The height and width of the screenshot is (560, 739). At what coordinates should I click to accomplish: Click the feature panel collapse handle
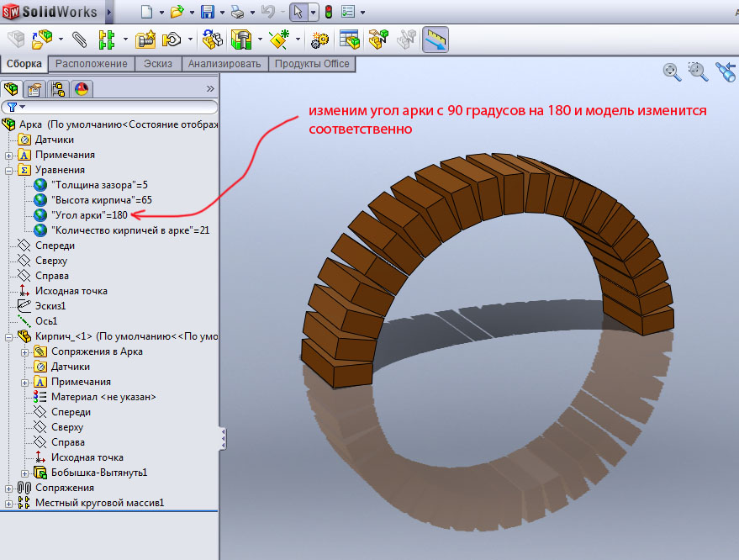223,436
